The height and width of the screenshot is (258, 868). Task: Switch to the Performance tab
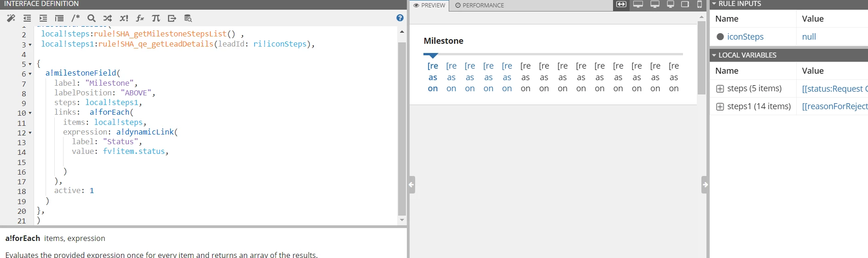point(480,6)
